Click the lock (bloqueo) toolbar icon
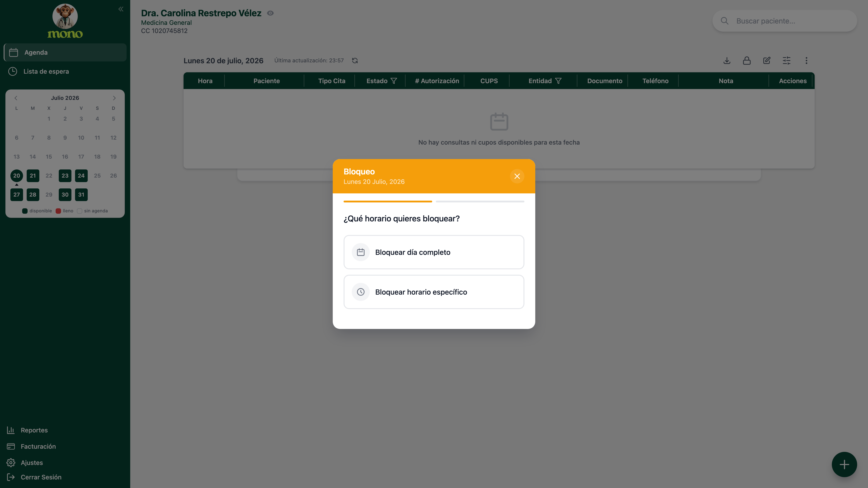 747,61
